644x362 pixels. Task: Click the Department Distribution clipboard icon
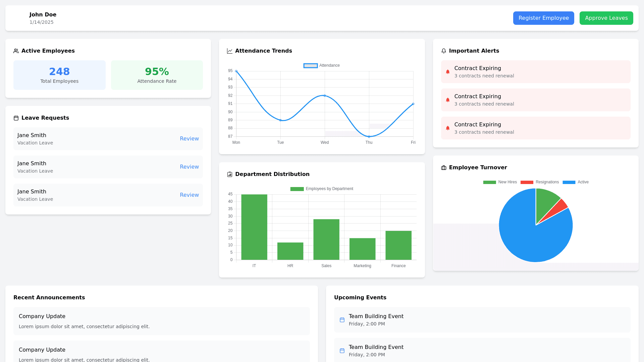pyautogui.click(x=230, y=174)
